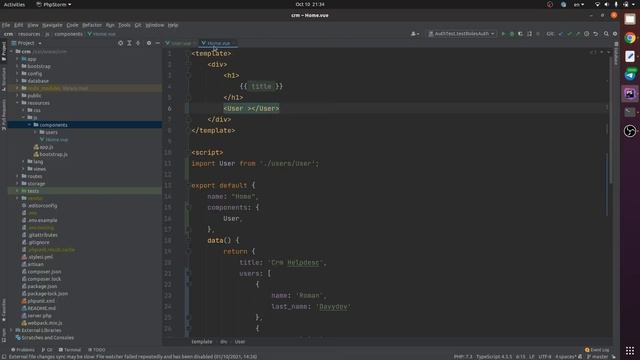Open the Problems tool window
The width and height of the screenshot is (640, 360).
coord(23,350)
